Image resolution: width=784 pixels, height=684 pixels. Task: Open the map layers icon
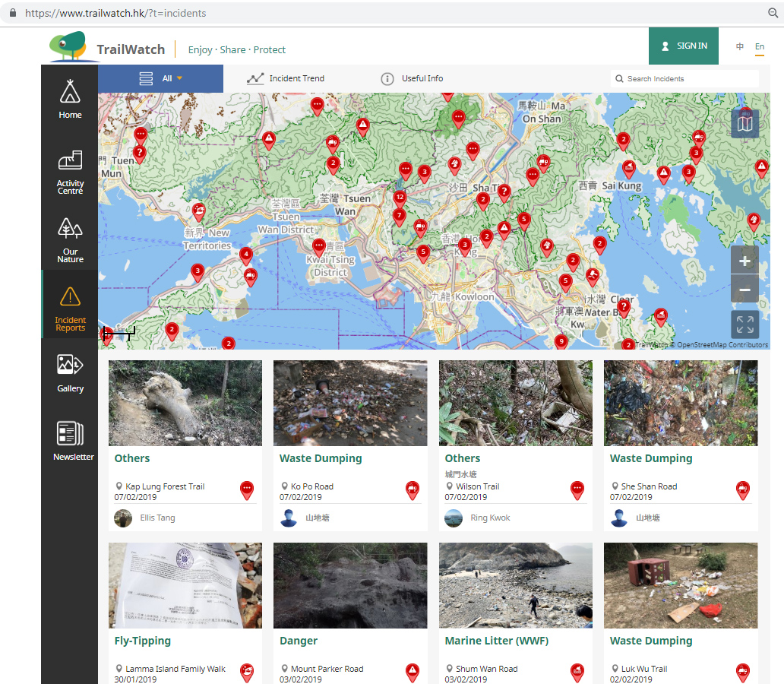[x=744, y=123]
